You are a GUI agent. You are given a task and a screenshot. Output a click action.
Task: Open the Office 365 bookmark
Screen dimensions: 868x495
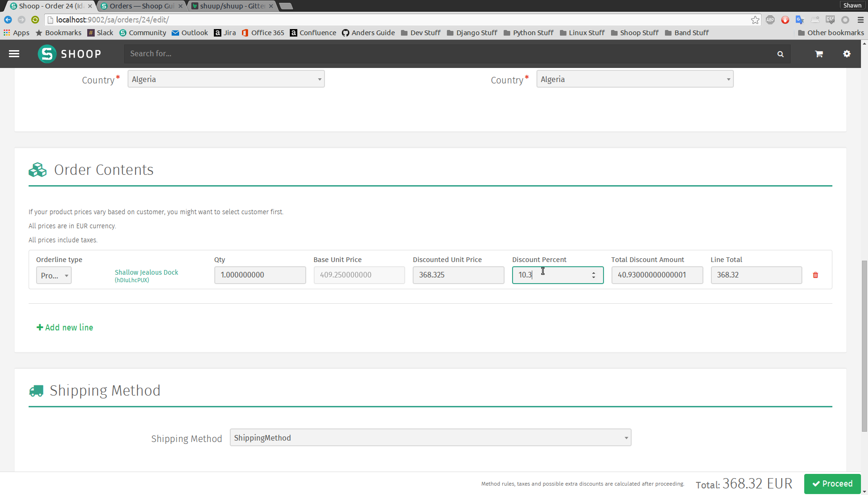click(x=263, y=33)
